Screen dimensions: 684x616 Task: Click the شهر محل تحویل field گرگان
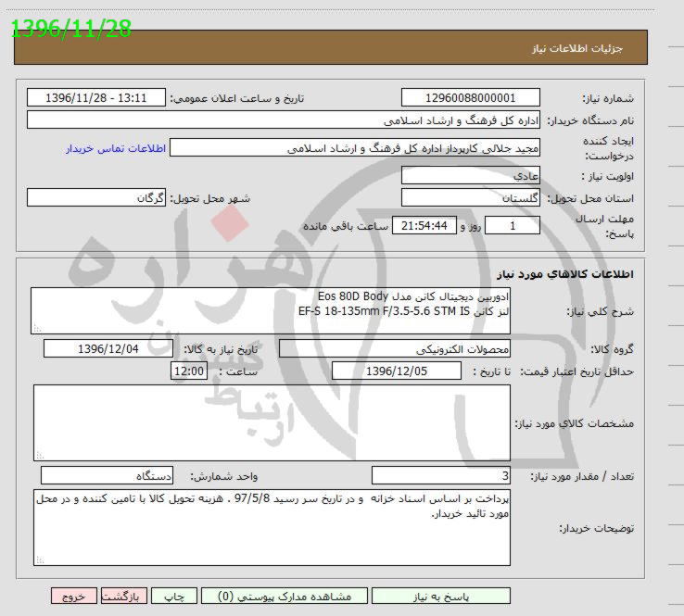(x=96, y=198)
